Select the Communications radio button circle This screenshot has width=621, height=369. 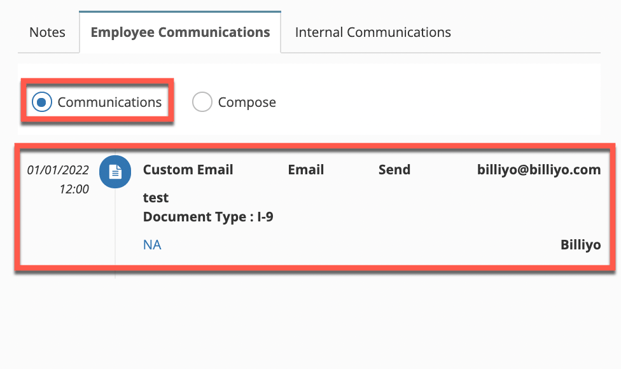point(42,102)
